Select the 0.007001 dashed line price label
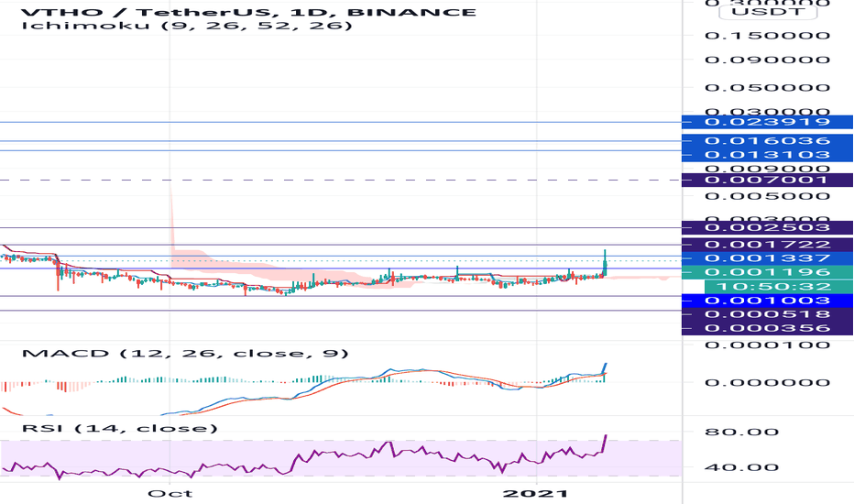854x504 pixels. pyautogui.click(x=767, y=180)
